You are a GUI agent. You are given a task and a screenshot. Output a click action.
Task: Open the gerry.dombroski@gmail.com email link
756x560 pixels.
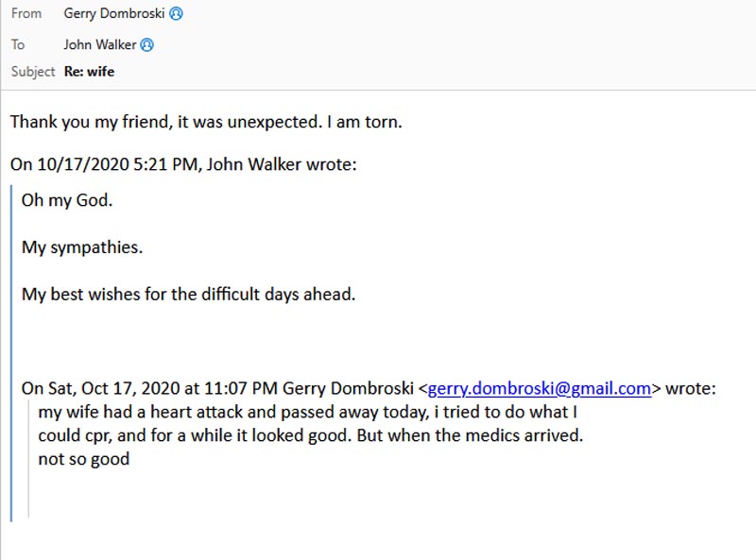540,388
